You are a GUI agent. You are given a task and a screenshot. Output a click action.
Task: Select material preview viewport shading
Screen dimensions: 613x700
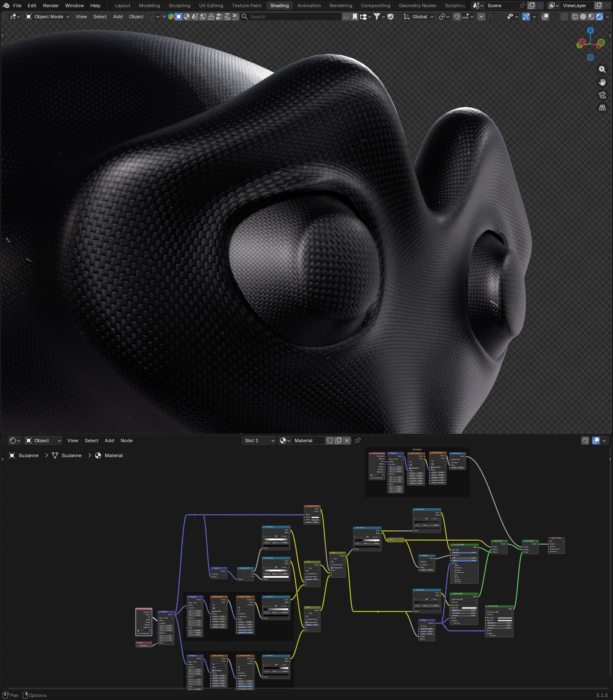pos(591,17)
